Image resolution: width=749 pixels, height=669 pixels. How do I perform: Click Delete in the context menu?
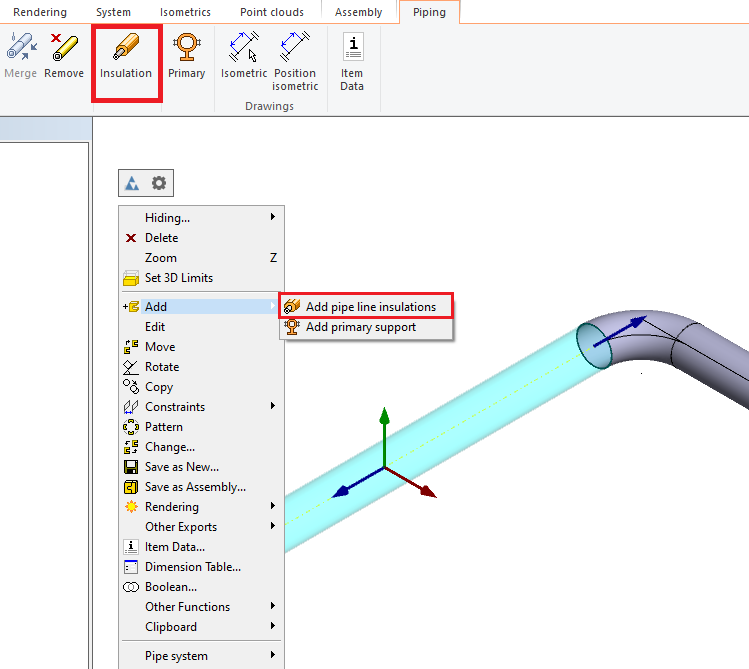point(161,238)
